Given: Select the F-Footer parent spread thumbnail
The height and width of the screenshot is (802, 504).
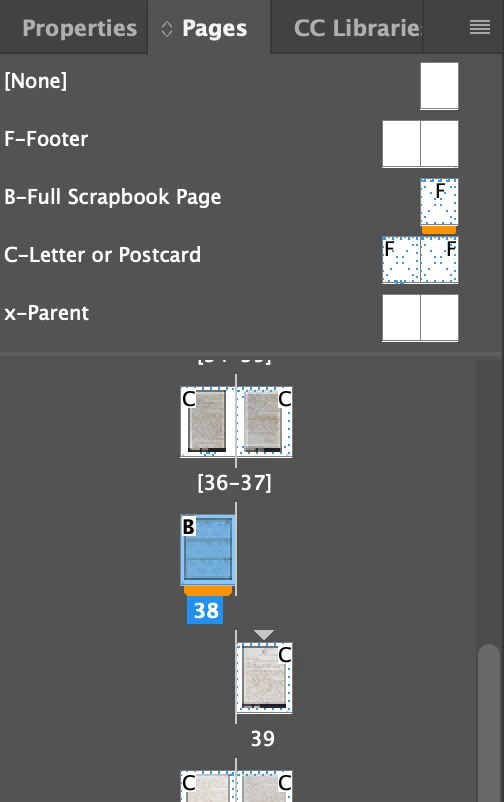Looking at the screenshot, I should tap(420, 144).
